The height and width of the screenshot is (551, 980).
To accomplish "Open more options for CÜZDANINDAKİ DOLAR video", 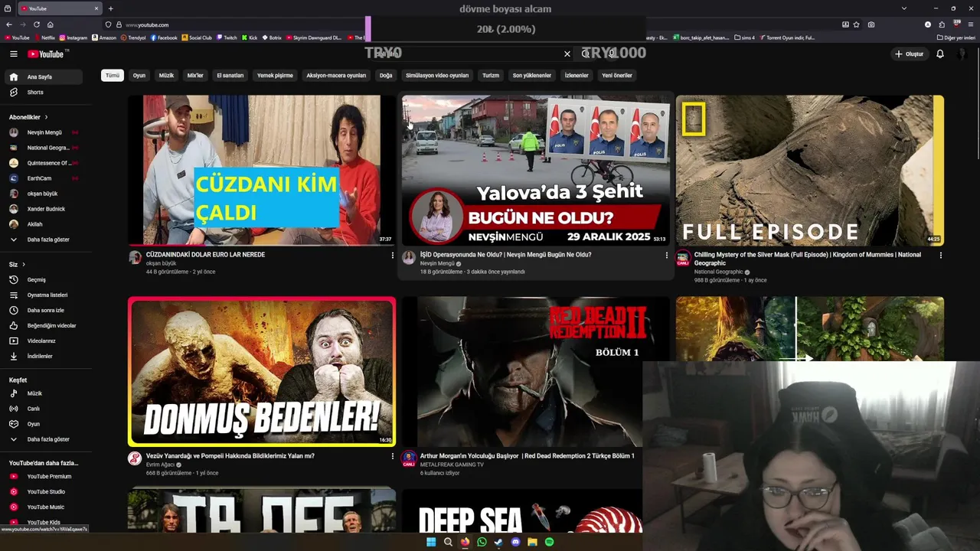I will [x=393, y=255].
